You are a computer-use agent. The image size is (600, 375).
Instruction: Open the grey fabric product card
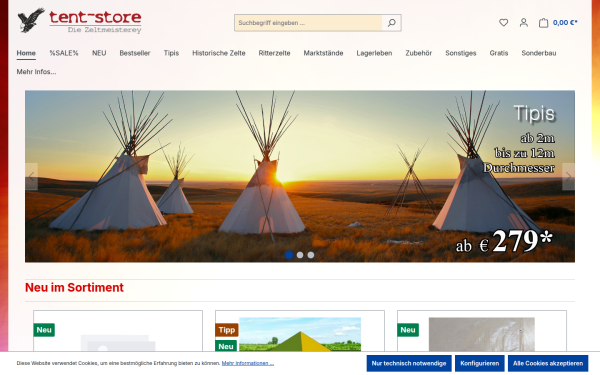click(482, 331)
